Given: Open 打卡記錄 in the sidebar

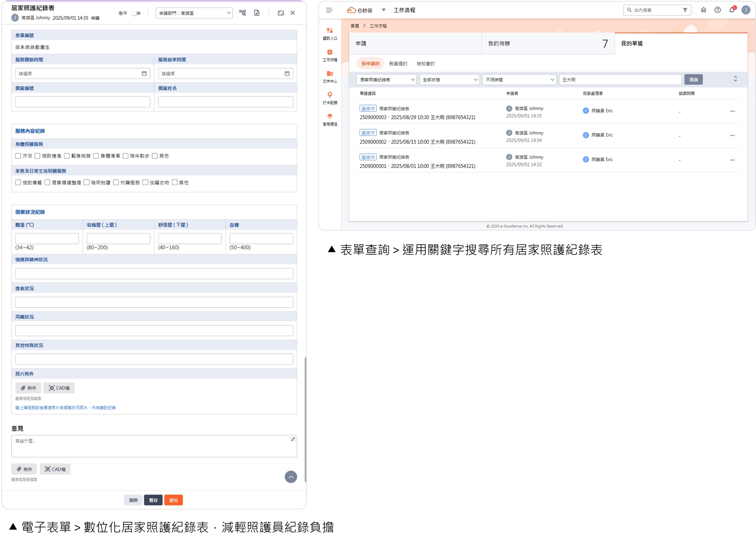Looking at the screenshot, I should point(330,98).
